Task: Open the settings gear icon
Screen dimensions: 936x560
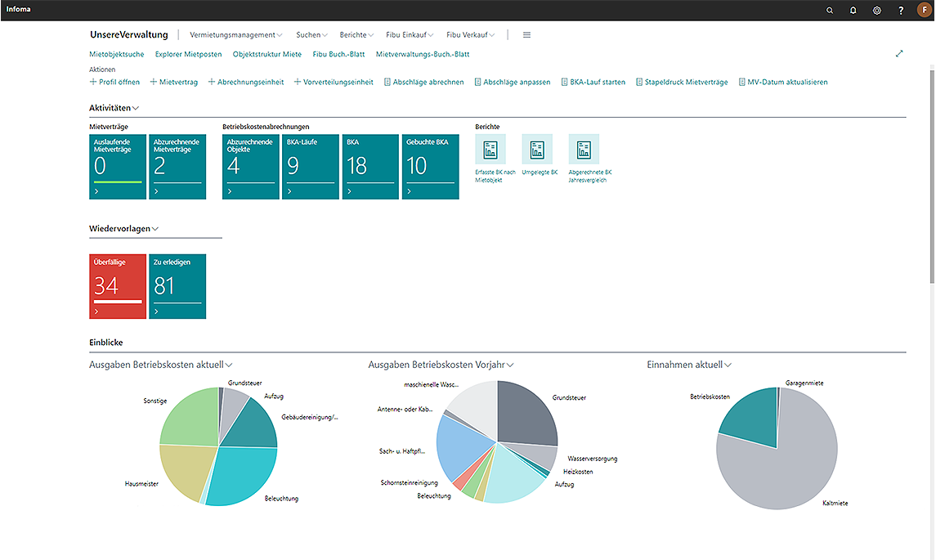Action: pos(877,11)
